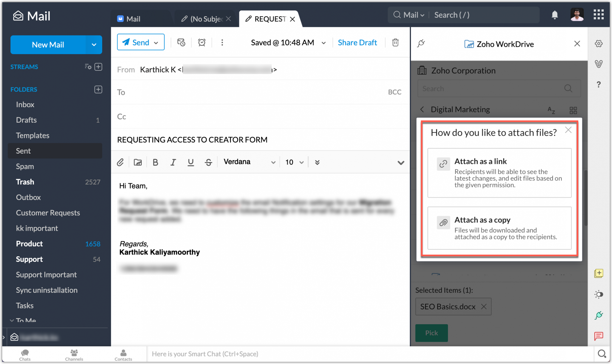The width and height of the screenshot is (612, 364).
Task: Click the notifications bell icon
Action: pyautogui.click(x=555, y=15)
